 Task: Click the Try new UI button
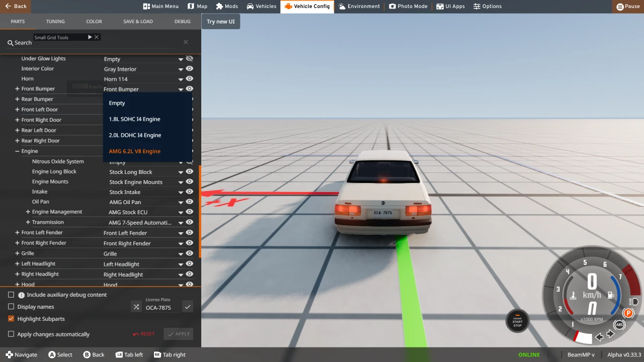tap(220, 22)
